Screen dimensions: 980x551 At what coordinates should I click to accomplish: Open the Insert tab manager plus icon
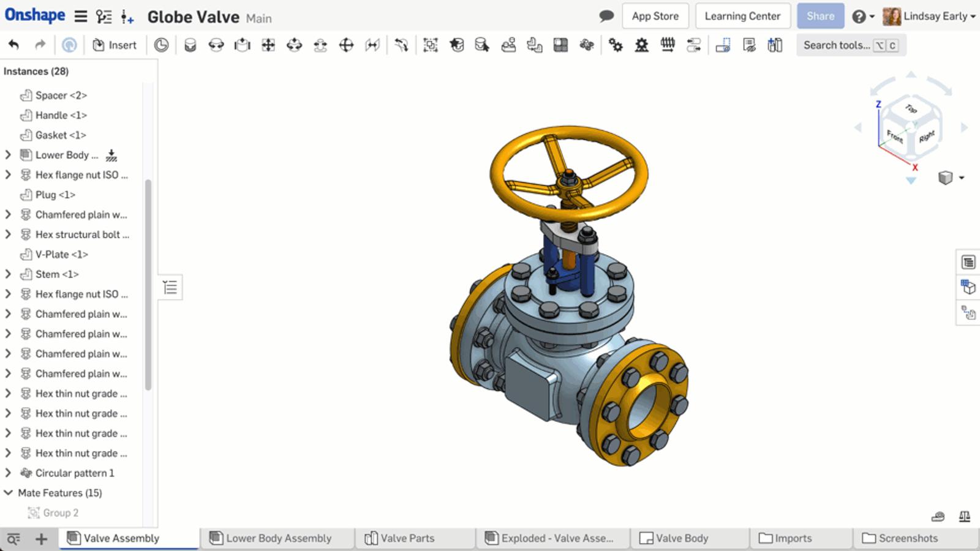point(41,539)
